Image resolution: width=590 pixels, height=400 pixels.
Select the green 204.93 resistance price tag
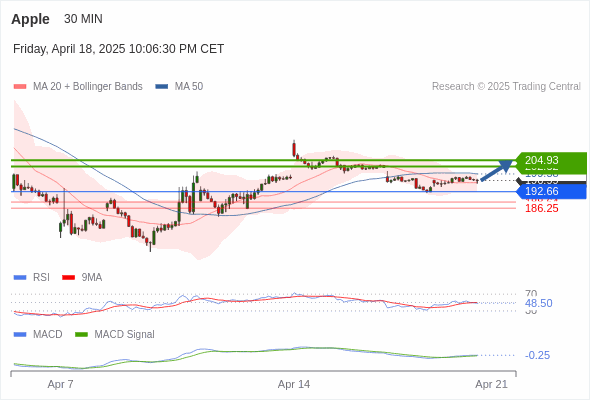coord(551,160)
